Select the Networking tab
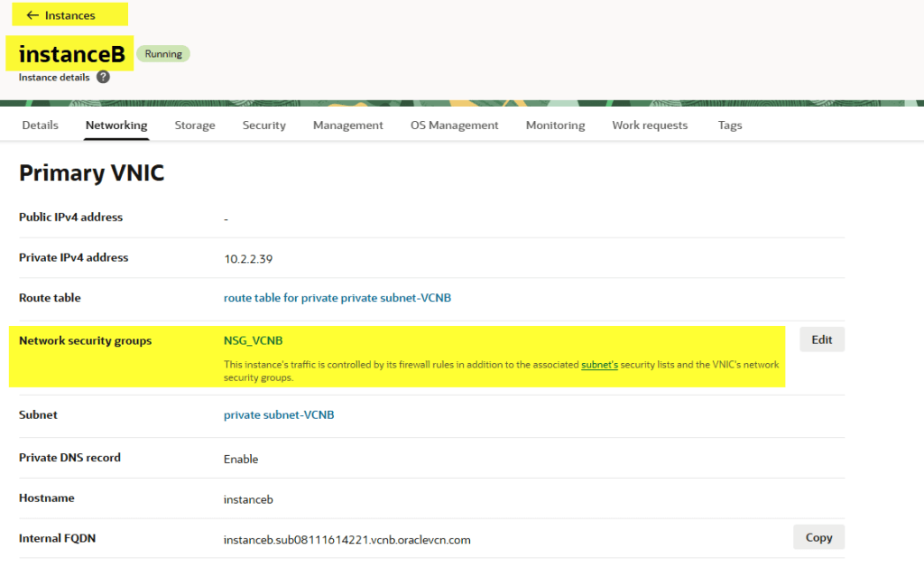The width and height of the screenshot is (924, 568). 116,126
